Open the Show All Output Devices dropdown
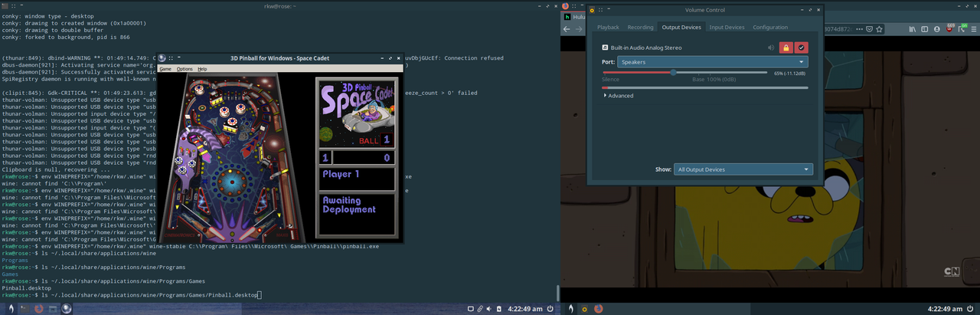This screenshot has height=315, width=980. pos(743,169)
